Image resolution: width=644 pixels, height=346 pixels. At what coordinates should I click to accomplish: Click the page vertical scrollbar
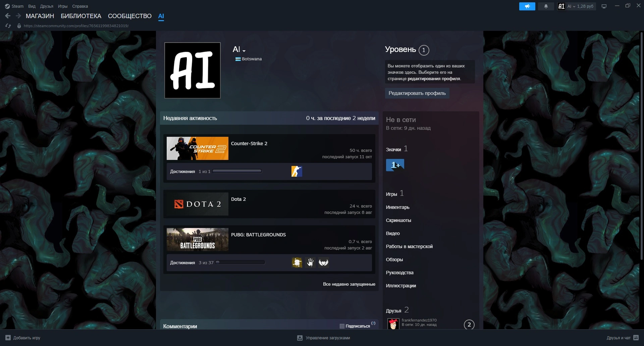(642, 146)
